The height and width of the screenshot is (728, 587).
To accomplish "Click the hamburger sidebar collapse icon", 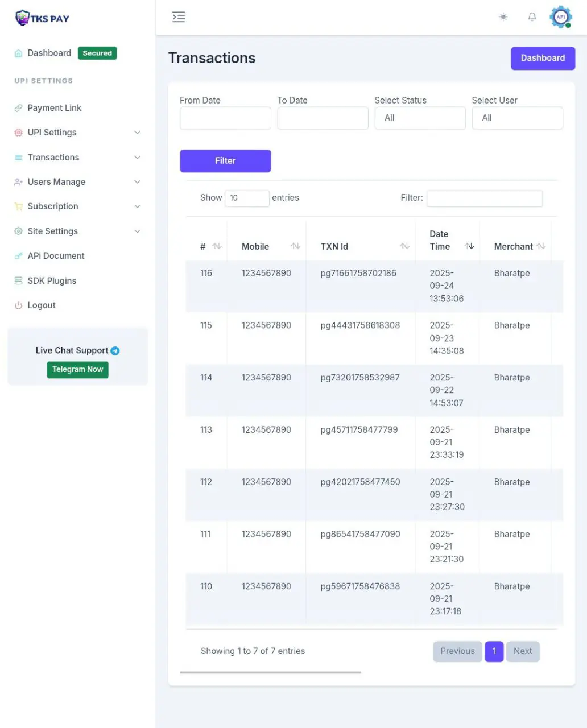I will [x=179, y=17].
